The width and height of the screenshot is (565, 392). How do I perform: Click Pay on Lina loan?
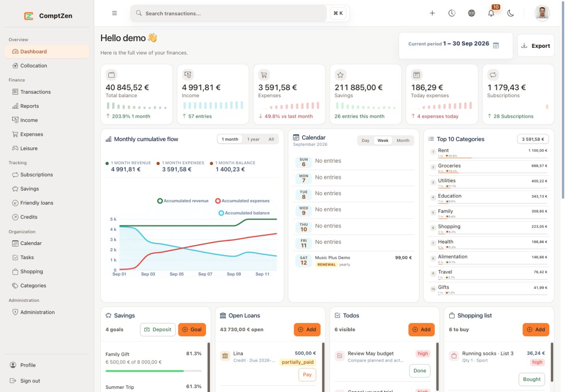[307, 375]
